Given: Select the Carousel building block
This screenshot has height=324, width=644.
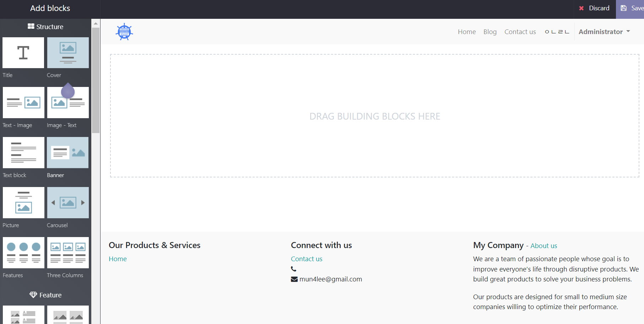Looking at the screenshot, I should [x=68, y=203].
